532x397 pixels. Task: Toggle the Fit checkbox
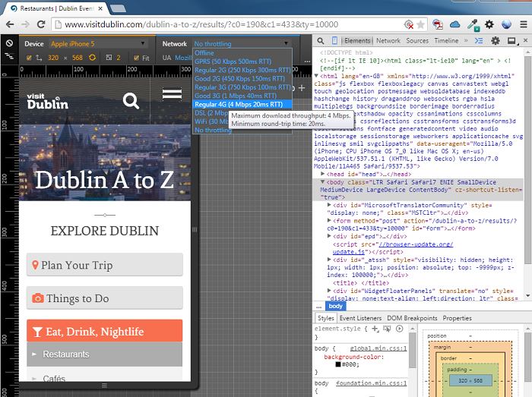coord(136,58)
